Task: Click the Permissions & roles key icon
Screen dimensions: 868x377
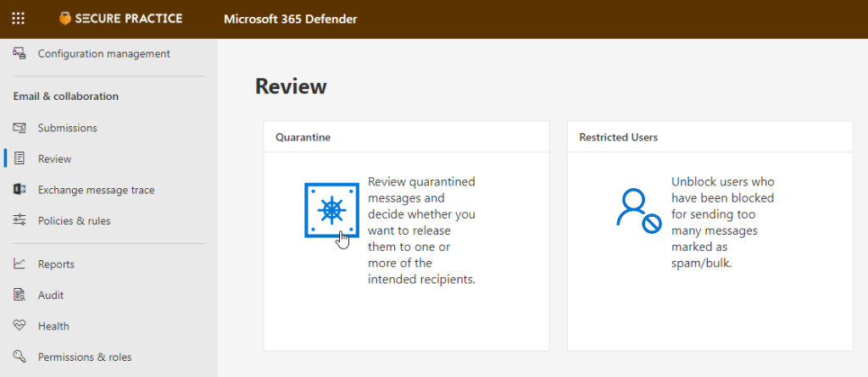Action: [x=19, y=357]
